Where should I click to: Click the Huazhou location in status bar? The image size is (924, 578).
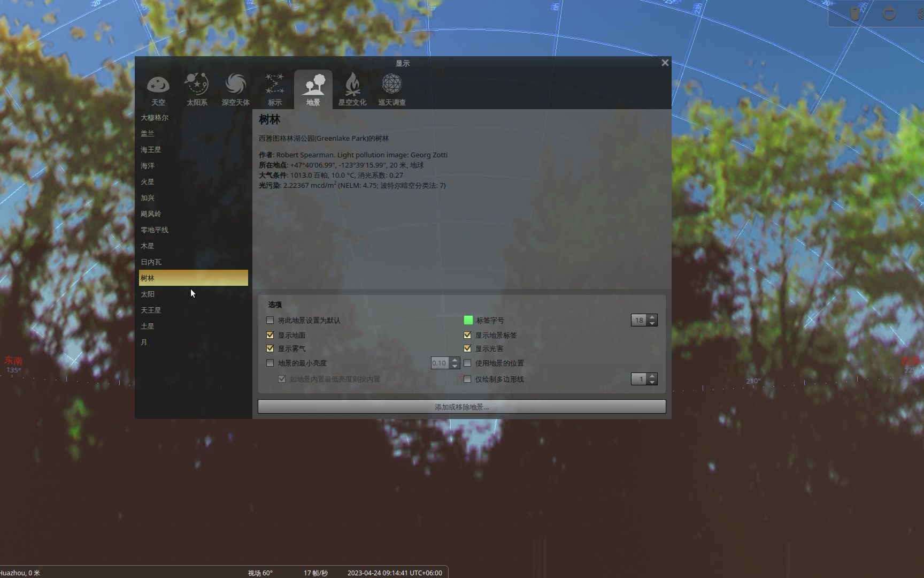[20, 573]
